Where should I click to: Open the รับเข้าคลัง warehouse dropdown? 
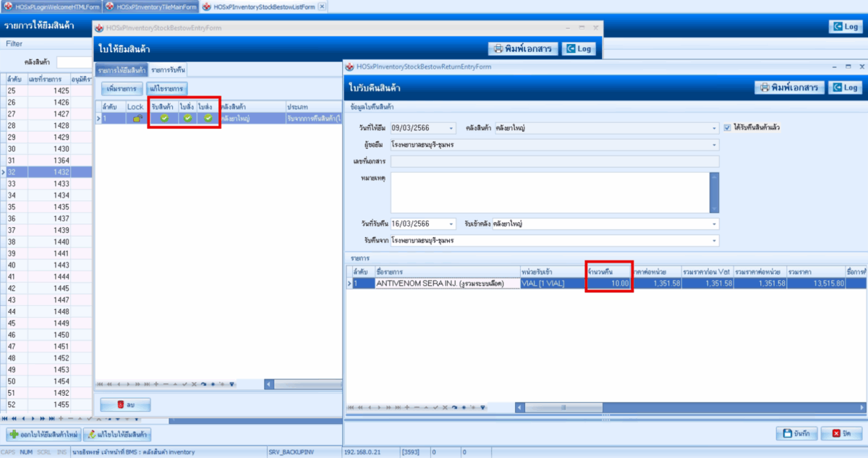pos(715,224)
